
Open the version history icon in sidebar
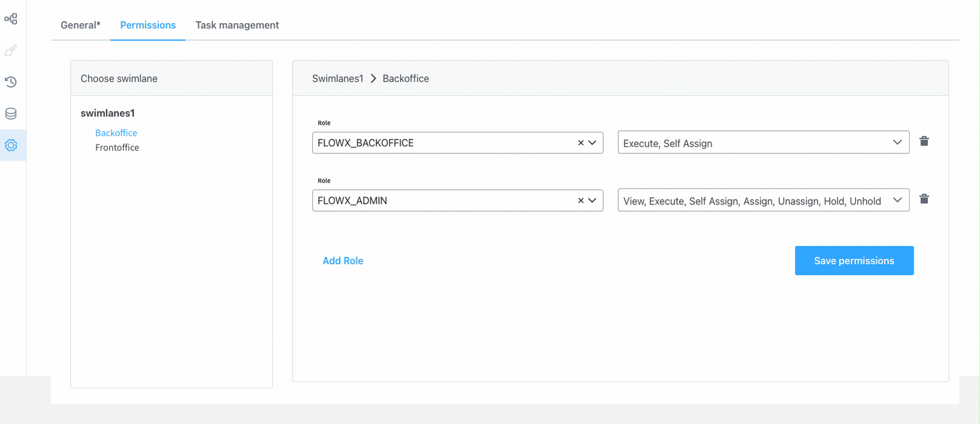tap(11, 82)
